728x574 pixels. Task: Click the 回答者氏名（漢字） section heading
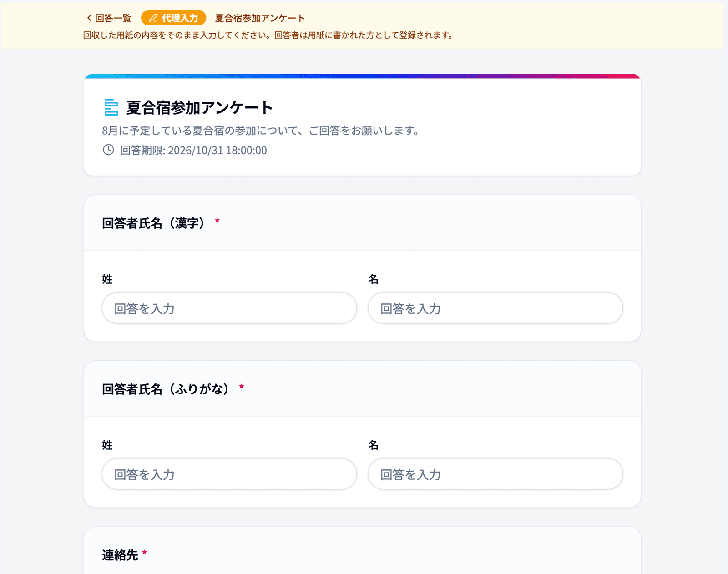[154, 223]
